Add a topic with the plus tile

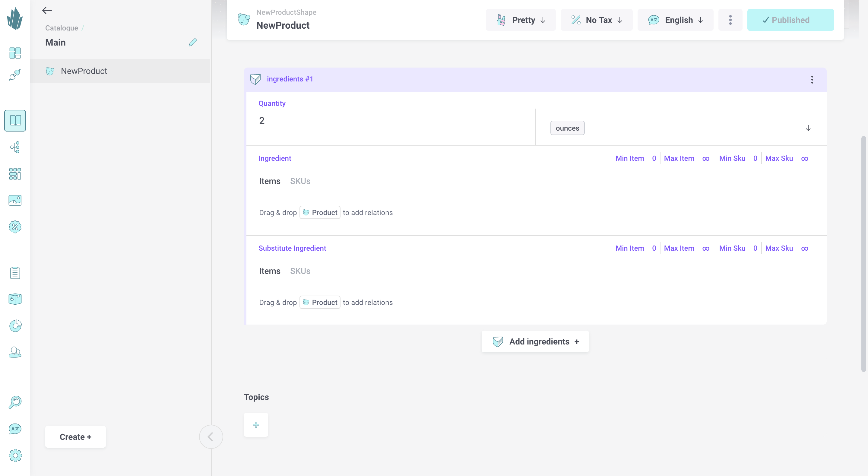click(x=256, y=424)
